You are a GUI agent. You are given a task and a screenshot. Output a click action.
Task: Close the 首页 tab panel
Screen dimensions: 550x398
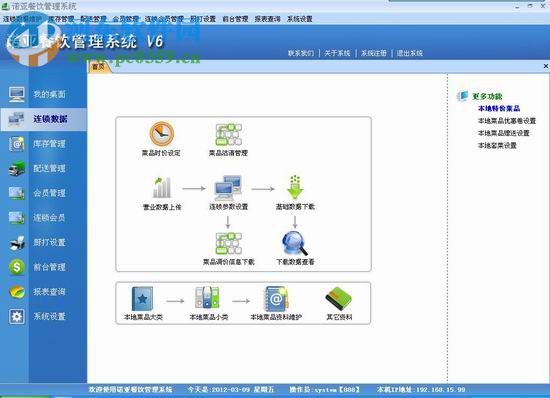click(x=546, y=66)
